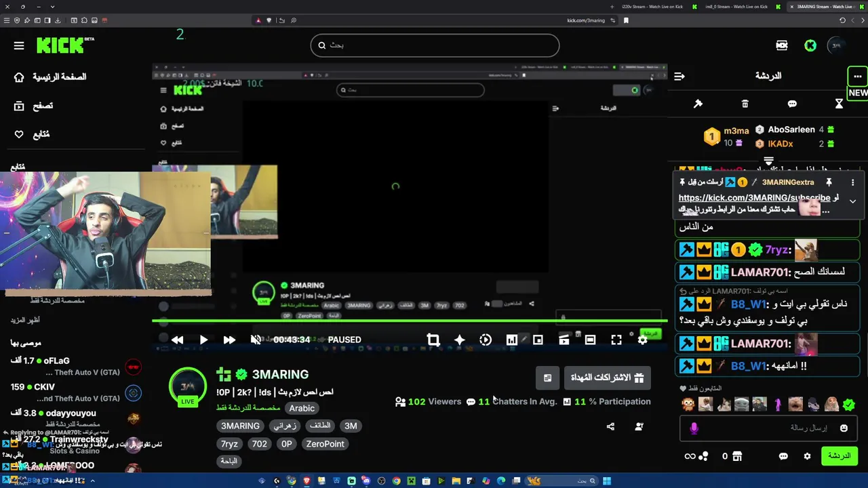This screenshot has width=868, height=488.
Task: Open the stream stats chart icon
Action: click(512, 340)
